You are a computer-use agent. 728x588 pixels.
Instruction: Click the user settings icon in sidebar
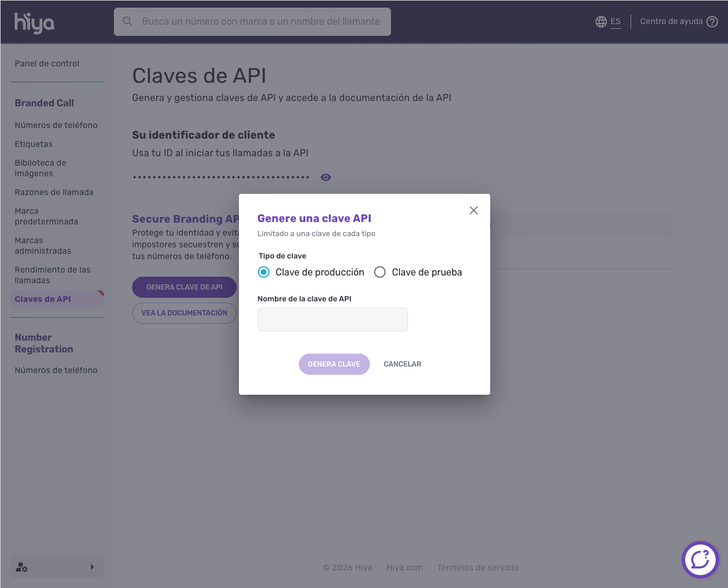pos(22,567)
